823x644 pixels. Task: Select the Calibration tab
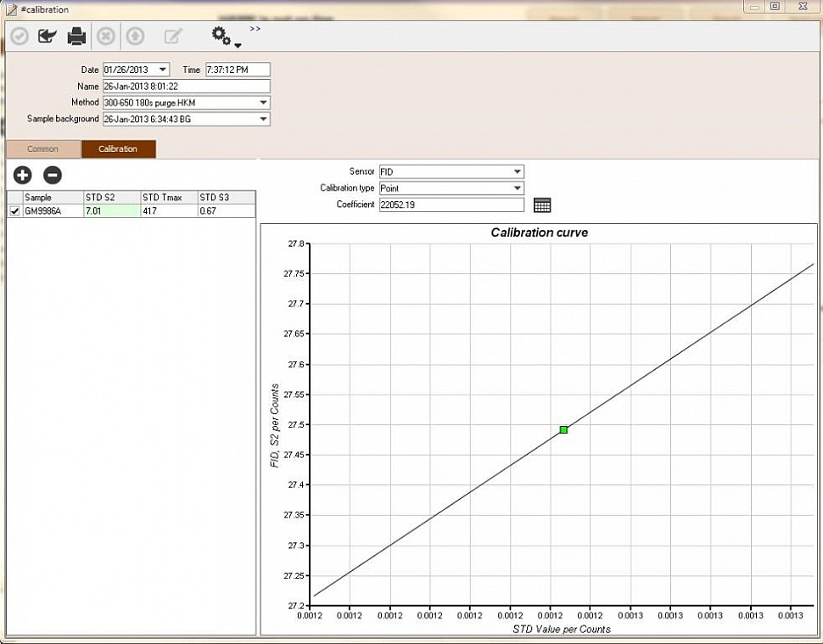point(119,149)
